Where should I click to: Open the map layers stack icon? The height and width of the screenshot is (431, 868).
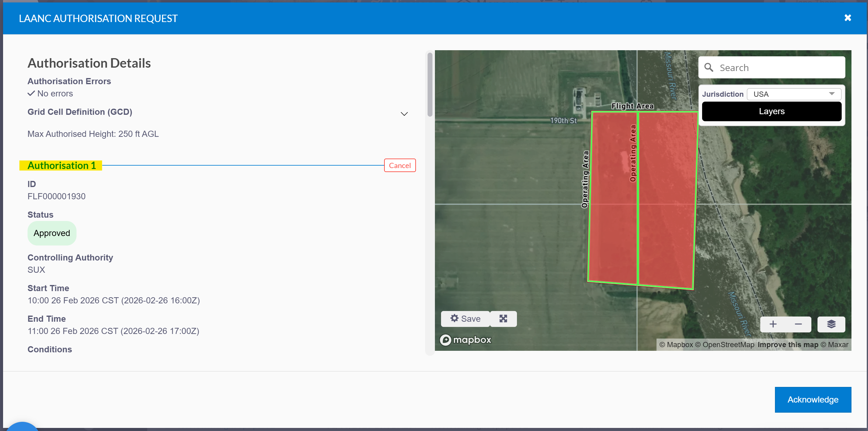[x=831, y=324]
